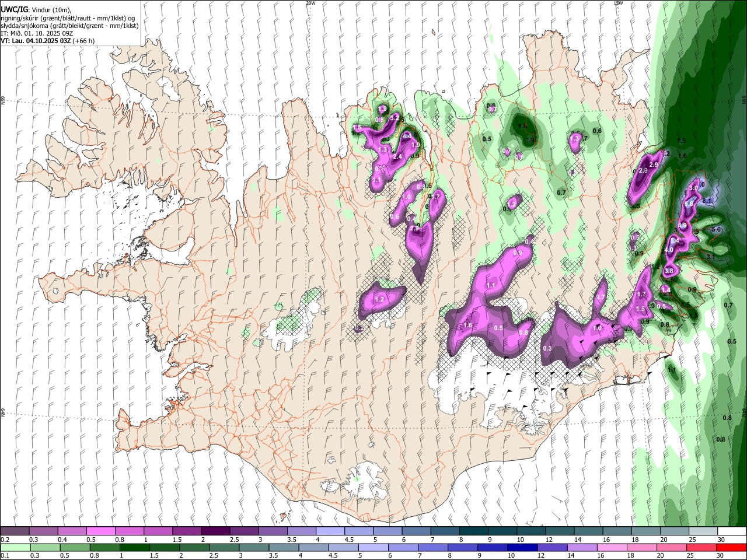
Task: Click the 'slydda/snjókoma' legend description line
Action: [69, 26]
